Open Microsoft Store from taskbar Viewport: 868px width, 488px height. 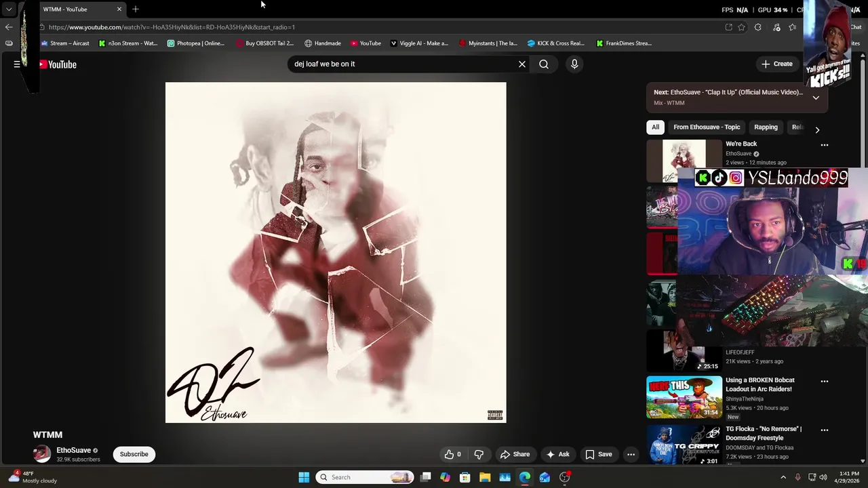coord(465,477)
